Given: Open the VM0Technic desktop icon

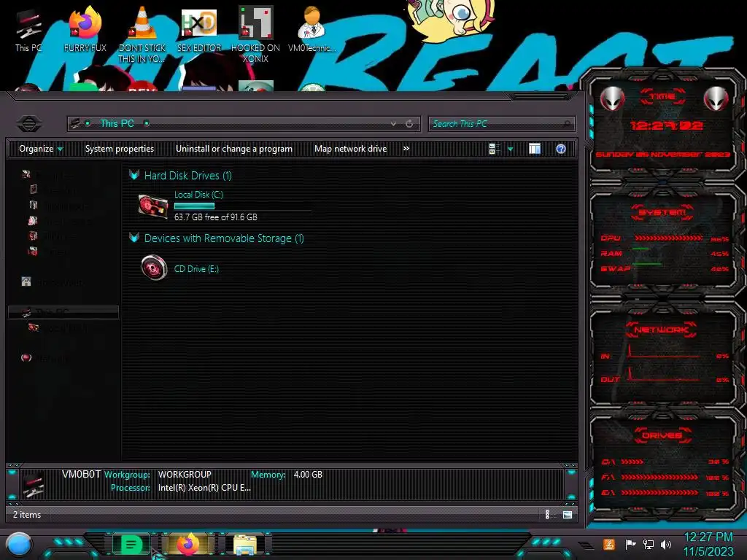Looking at the screenshot, I should point(311,30).
